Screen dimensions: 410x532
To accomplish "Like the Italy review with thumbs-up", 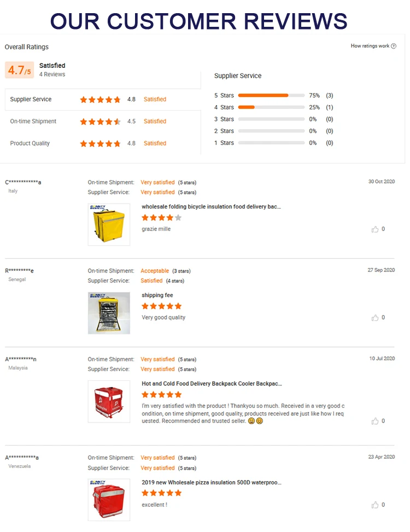I will tap(375, 229).
